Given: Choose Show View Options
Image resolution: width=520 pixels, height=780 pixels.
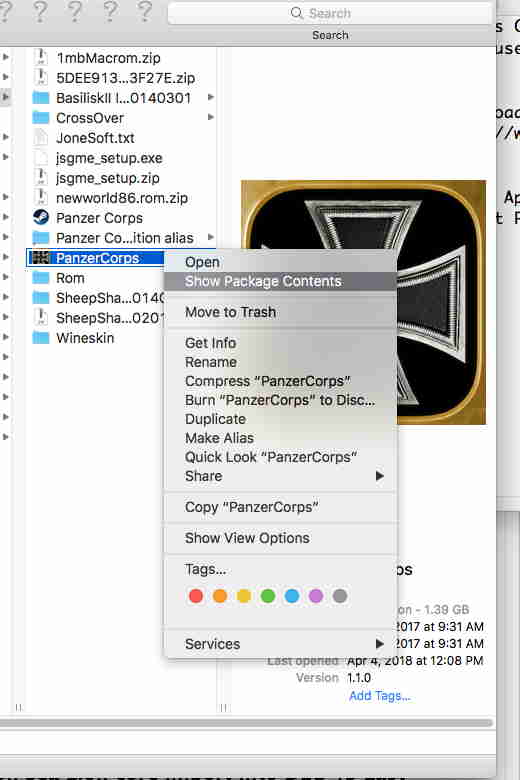Looking at the screenshot, I should click(x=280, y=538).
